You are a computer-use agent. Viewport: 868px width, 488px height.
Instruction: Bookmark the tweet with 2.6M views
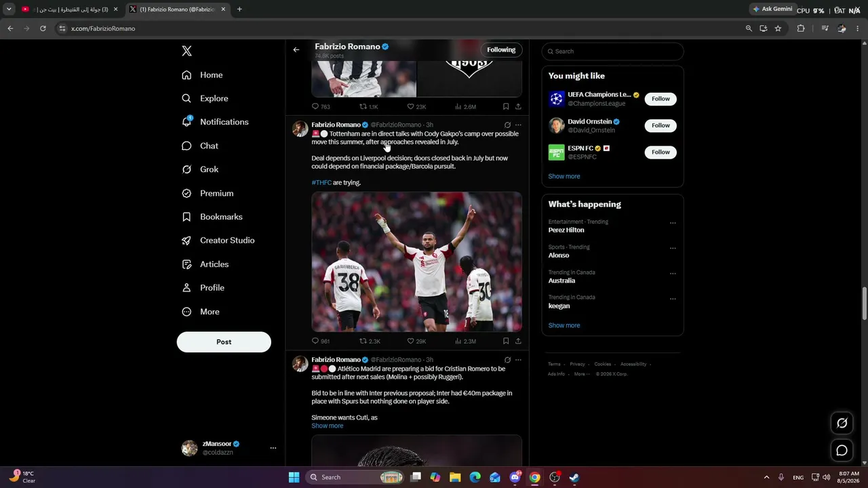coord(506,106)
